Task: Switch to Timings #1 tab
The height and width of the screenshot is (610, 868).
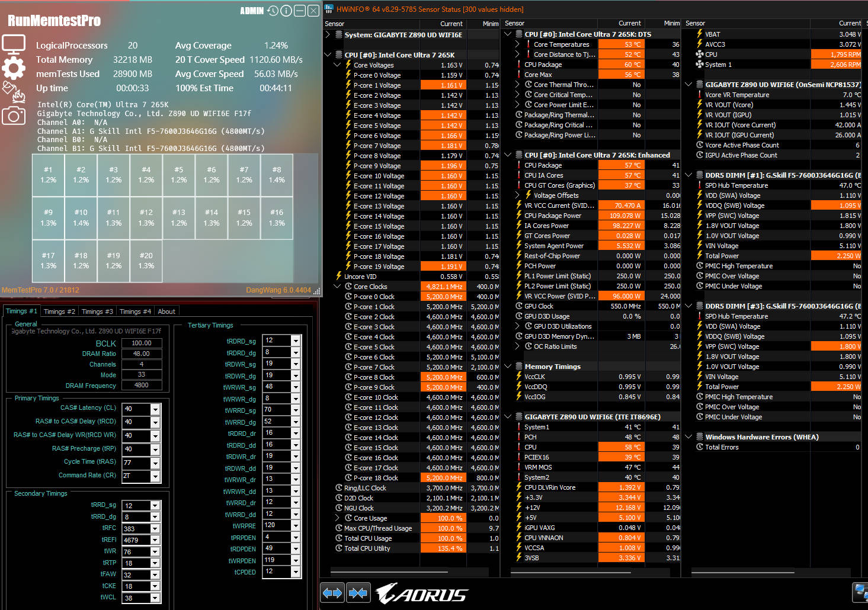Action: click(x=21, y=311)
